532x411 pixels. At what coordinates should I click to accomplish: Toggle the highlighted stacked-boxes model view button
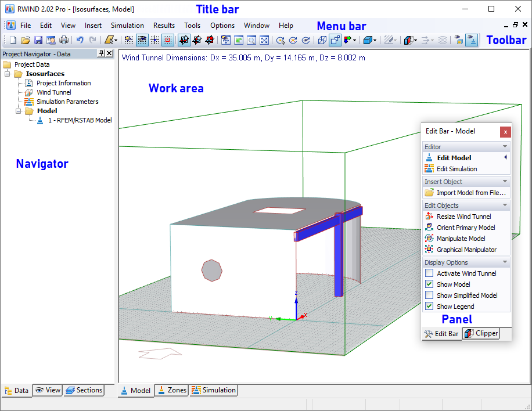tap(335, 40)
